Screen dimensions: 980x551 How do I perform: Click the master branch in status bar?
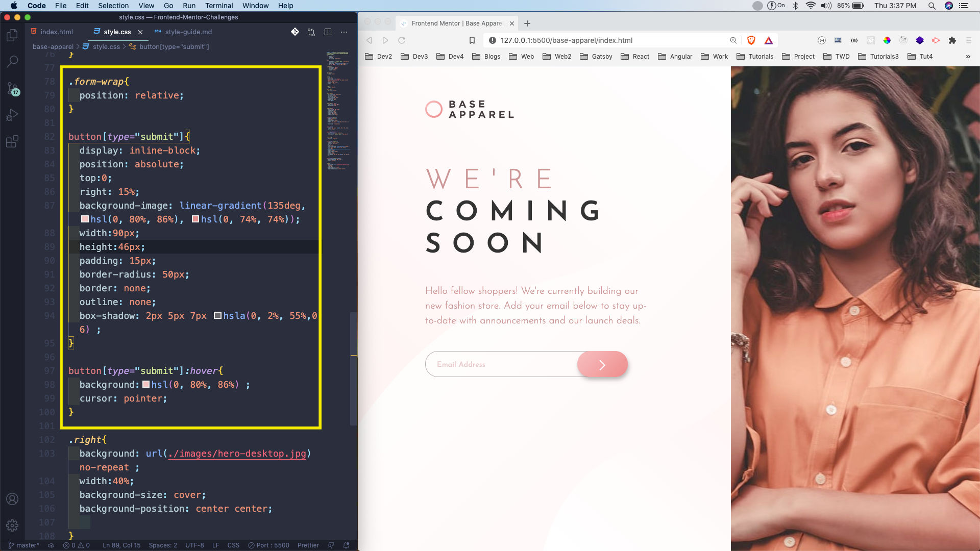(23, 545)
